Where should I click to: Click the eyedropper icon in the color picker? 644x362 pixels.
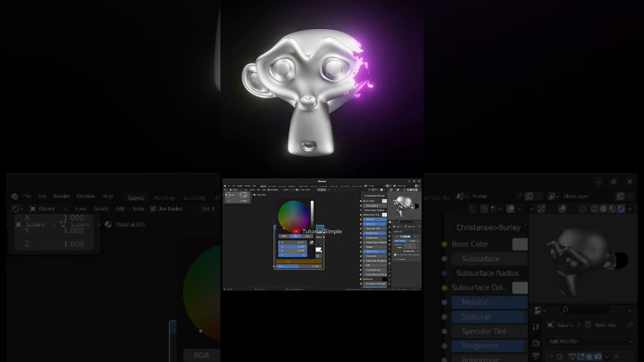311,242
